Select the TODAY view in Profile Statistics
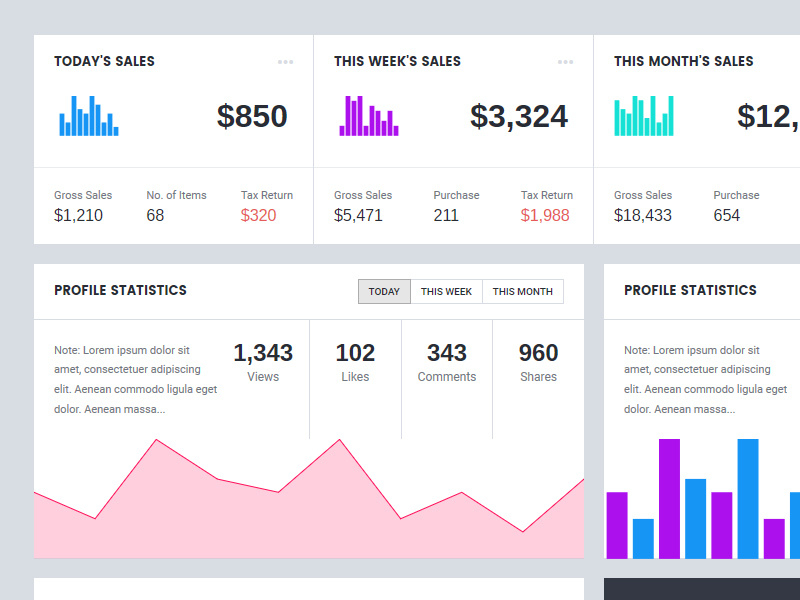This screenshot has height=600, width=800. [384, 291]
